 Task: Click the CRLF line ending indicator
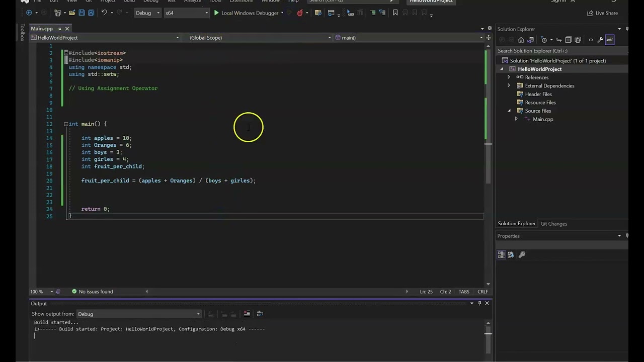point(482,292)
